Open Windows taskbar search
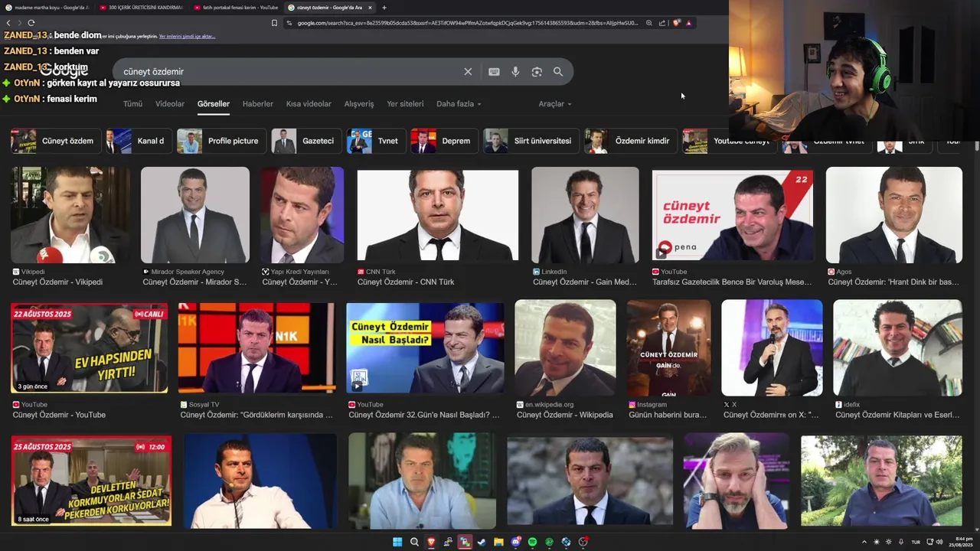Viewport: 980px width, 551px height. tap(414, 542)
